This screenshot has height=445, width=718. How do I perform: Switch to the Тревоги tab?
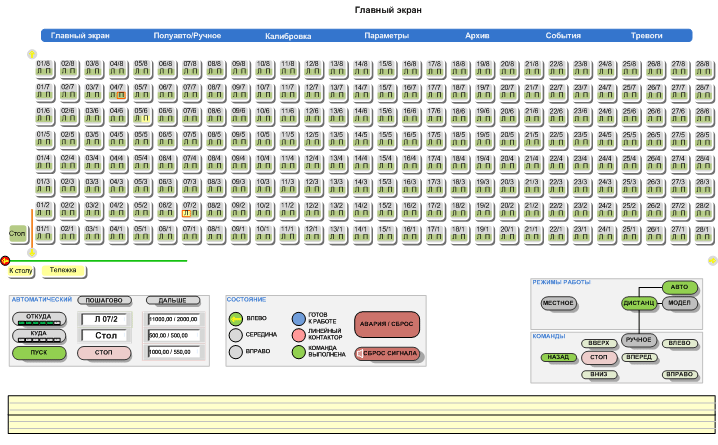tap(646, 36)
